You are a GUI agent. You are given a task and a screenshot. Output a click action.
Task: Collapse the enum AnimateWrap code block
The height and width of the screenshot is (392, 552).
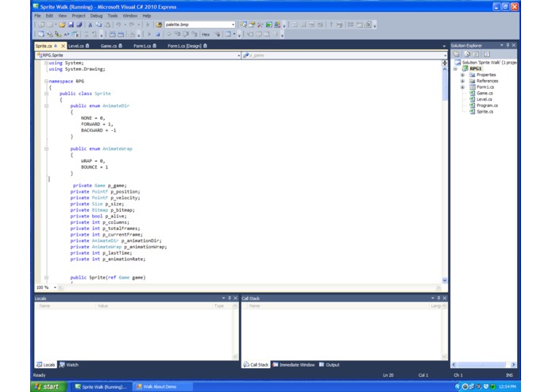point(46,148)
